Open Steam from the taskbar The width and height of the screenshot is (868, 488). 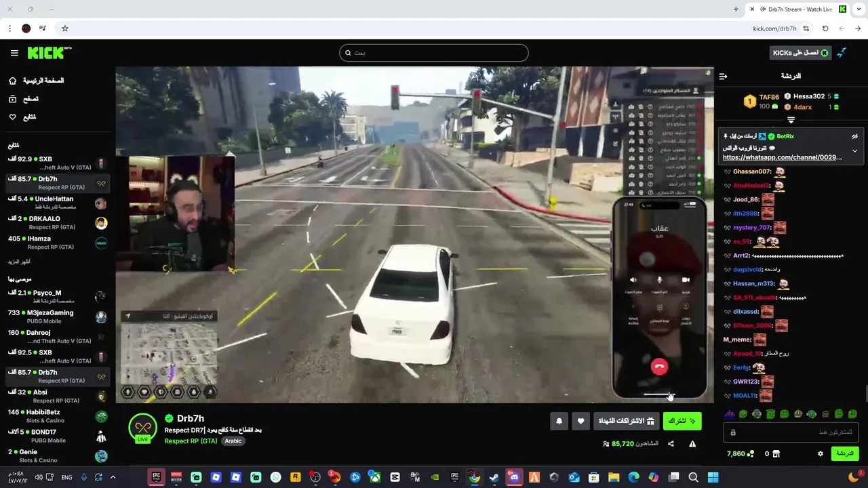pos(494,477)
